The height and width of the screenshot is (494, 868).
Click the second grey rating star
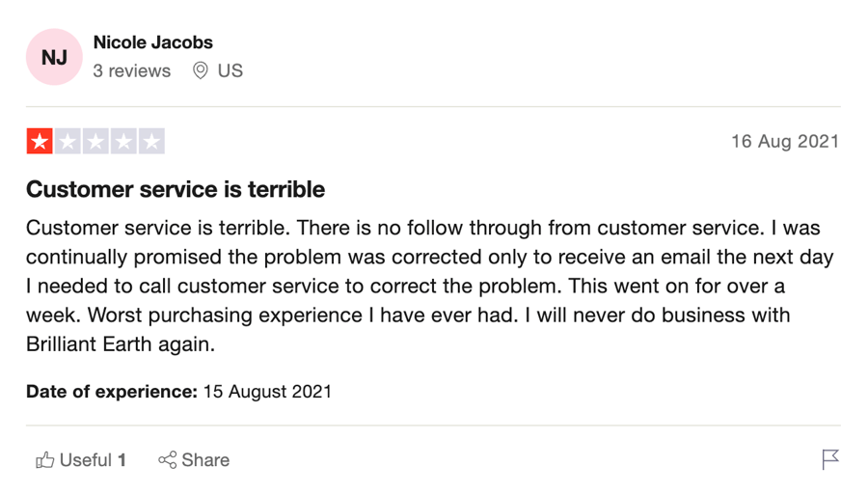click(68, 141)
